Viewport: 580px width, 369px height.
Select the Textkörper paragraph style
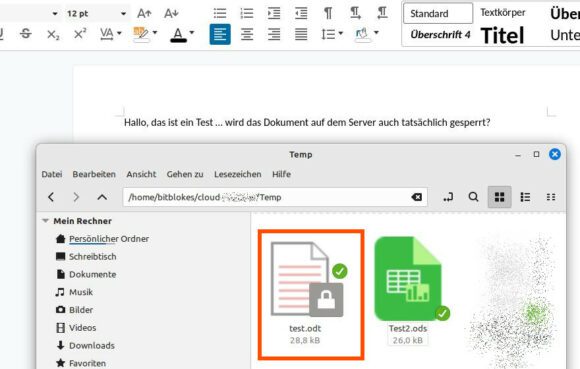(x=503, y=13)
